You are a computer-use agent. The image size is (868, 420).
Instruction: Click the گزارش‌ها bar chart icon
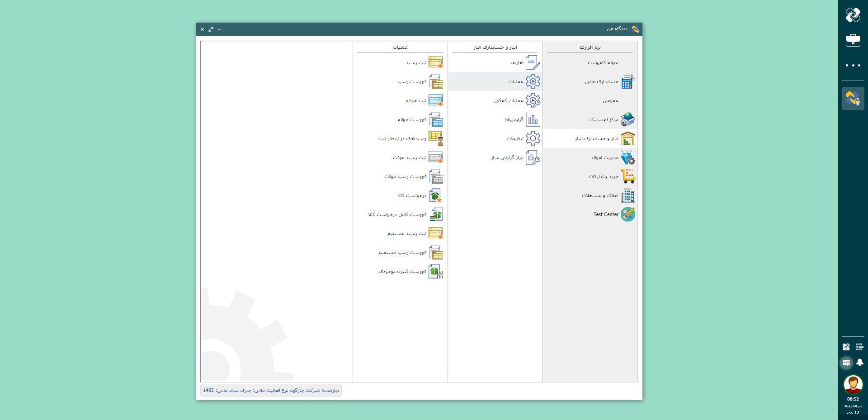pos(533,120)
